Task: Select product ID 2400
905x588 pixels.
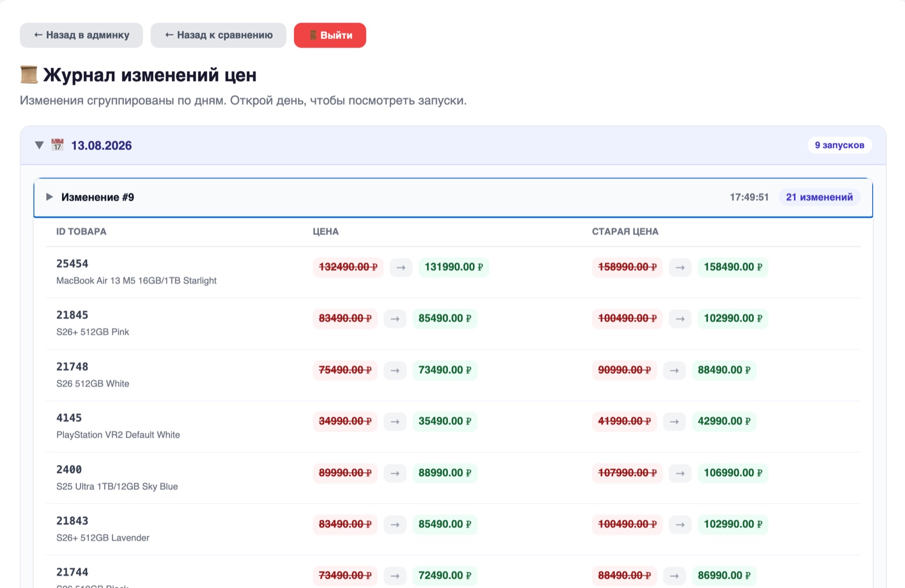Action: click(x=69, y=469)
